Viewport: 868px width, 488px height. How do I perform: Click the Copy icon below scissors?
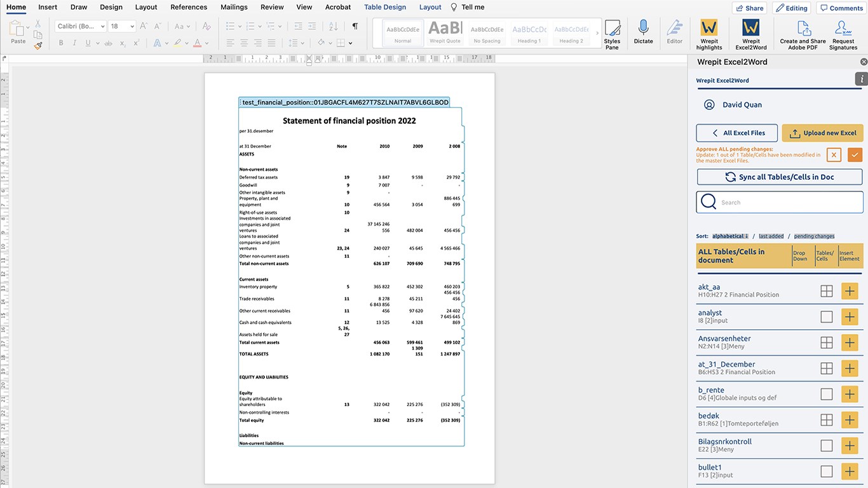click(x=38, y=35)
